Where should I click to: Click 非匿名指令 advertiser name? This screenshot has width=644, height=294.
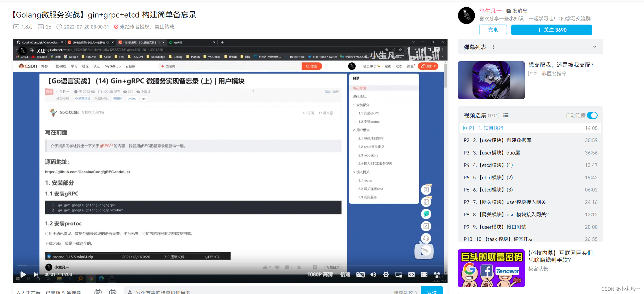coord(554,74)
